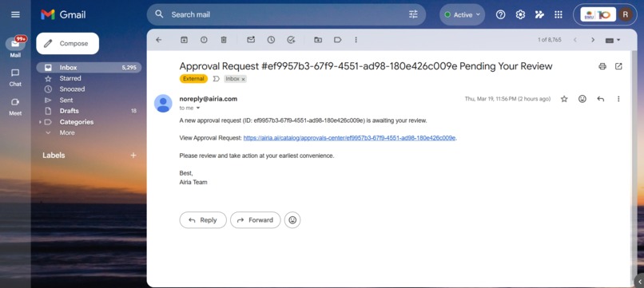Click the Reply button below the message

tap(203, 220)
